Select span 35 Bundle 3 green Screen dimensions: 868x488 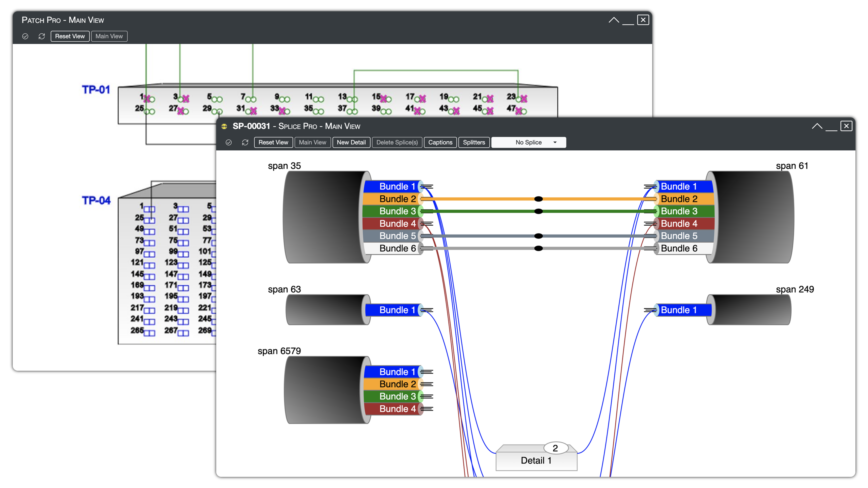click(393, 211)
